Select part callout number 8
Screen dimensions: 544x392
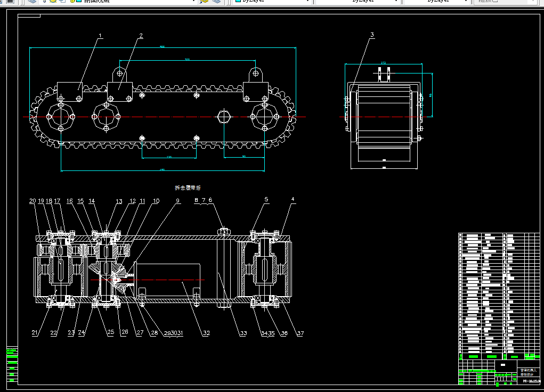click(197, 200)
